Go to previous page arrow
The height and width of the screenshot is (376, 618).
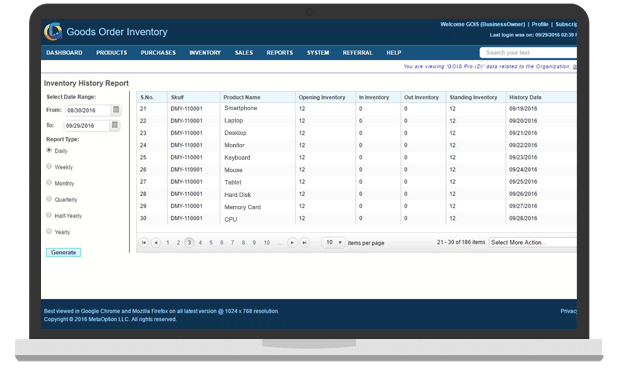[x=156, y=242]
